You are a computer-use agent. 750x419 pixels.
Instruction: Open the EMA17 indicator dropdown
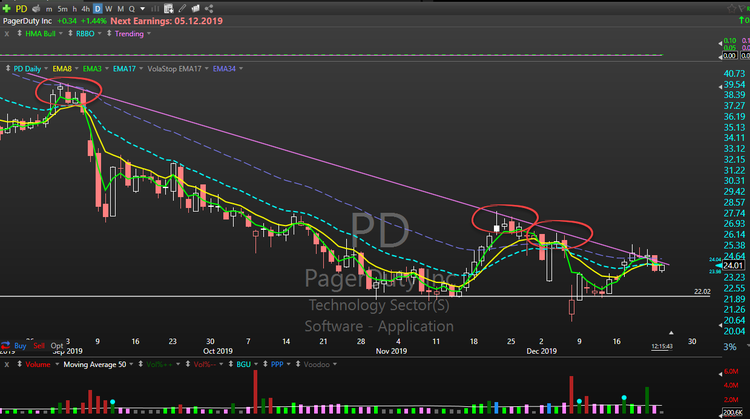[x=141, y=68]
